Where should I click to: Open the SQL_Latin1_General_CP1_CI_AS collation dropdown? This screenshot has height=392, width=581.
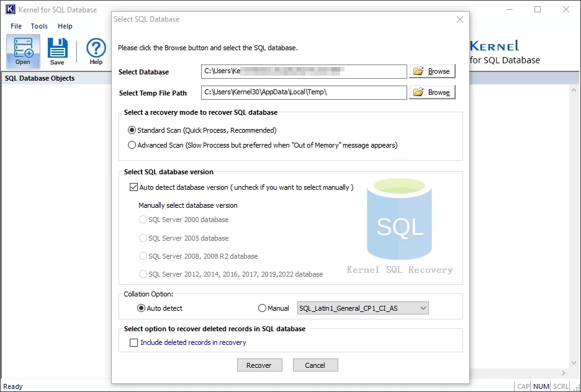(x=363, y=308)
